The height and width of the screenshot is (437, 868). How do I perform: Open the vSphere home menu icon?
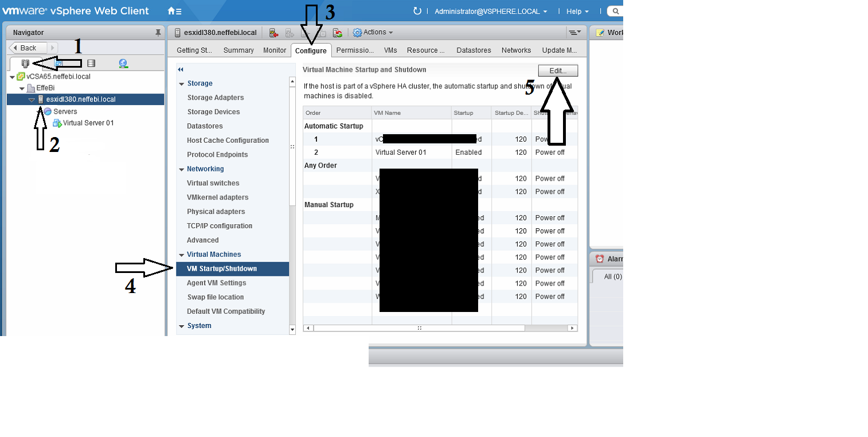174,11
